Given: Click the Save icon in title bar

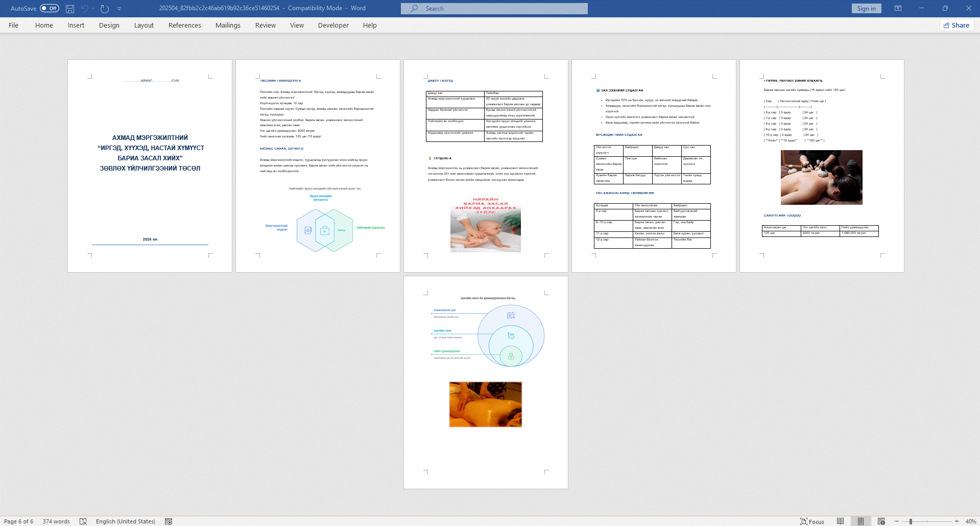Looking at the screenshot, I should click(x=70, y=9).
